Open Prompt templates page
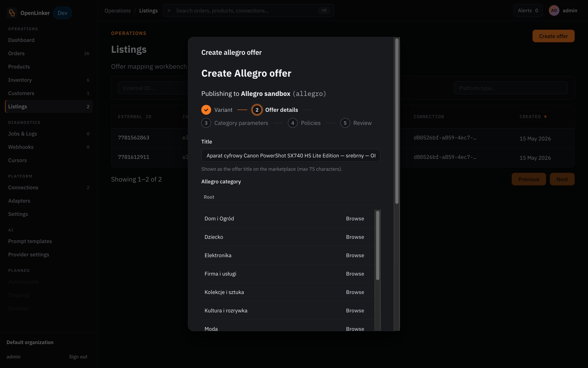This screenshot has width=588, height=368. (49, 241)
